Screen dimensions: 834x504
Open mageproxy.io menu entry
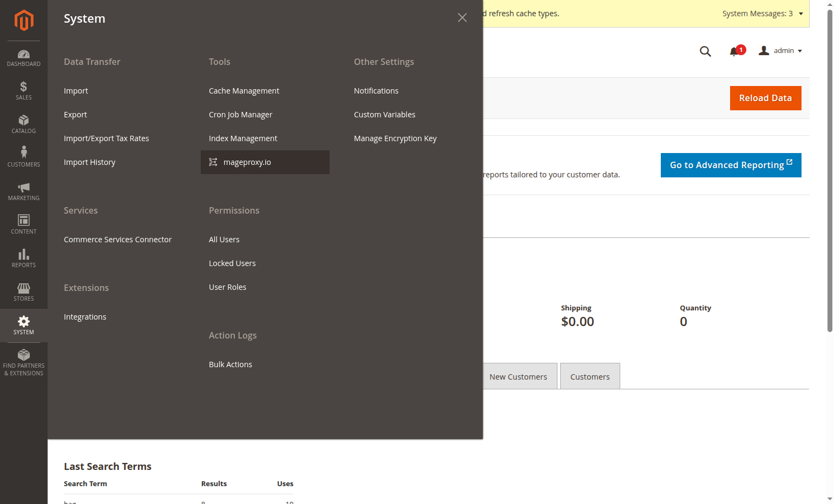pos(265,162)
